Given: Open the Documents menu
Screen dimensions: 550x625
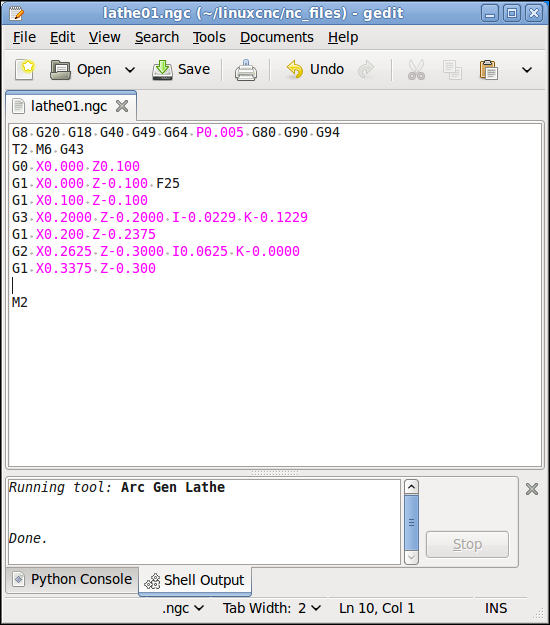Looking at the screenshot, I should coord(277,37).
